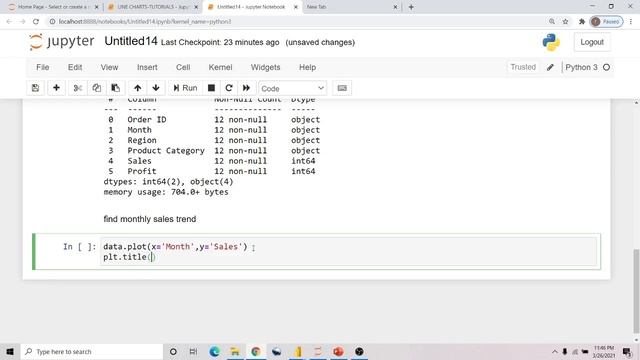
Task: Open the cell type Code dropdown
Action: (292, 89)
